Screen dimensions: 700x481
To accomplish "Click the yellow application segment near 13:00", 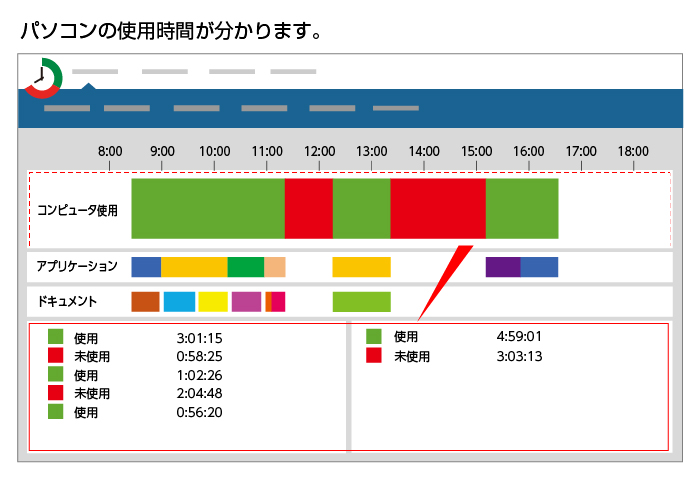I will (362, 267).
